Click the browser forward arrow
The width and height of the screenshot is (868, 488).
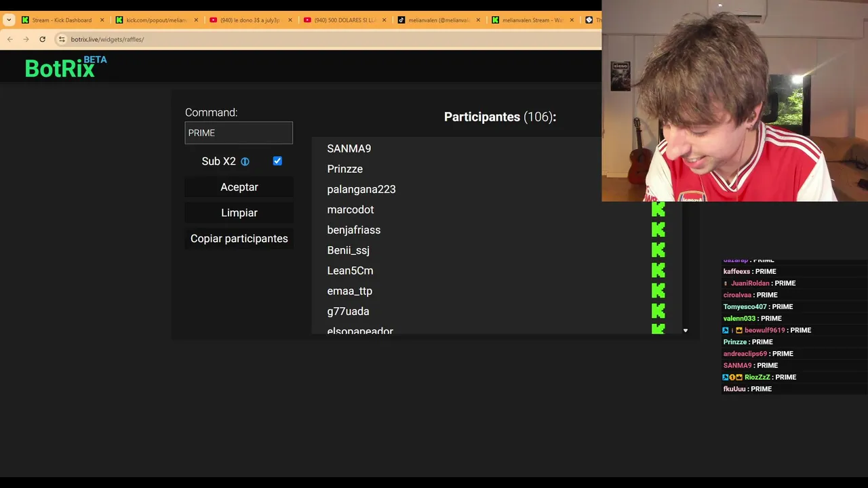26,39
